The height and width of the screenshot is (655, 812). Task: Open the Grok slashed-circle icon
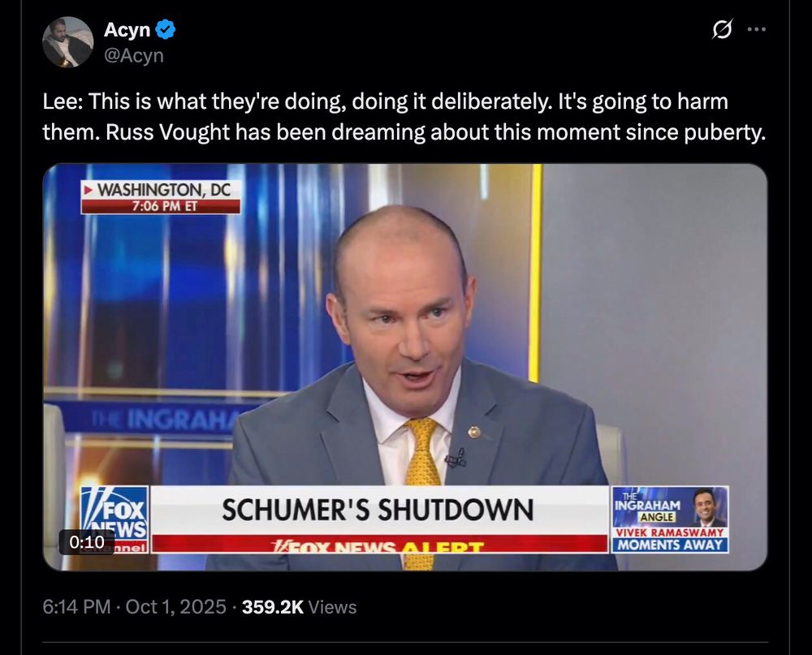coord(723,29)
